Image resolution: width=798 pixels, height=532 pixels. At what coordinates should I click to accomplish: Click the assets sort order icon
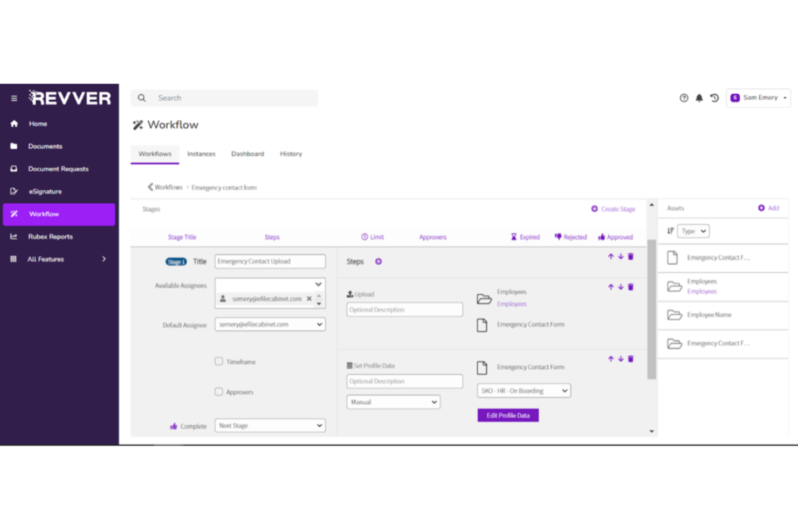pyautogui.click(x=670, y=231)
